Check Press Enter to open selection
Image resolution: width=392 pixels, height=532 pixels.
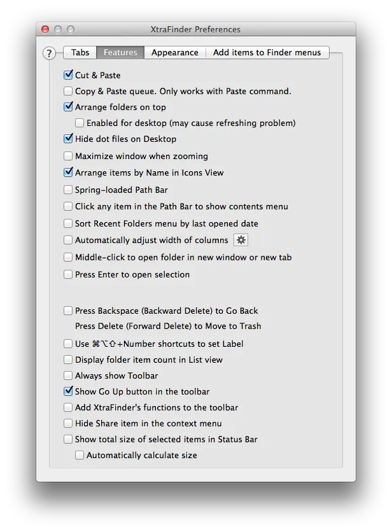(69, 274)
